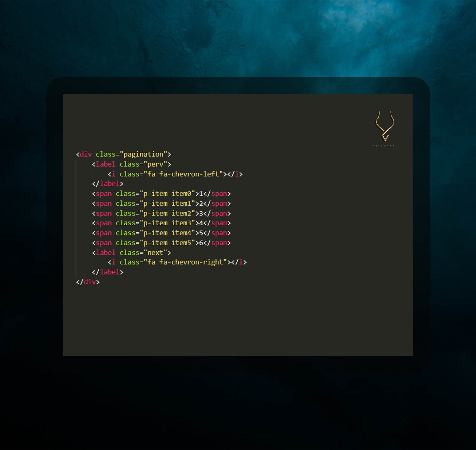The width and height of the screenshot is (476, 450).
Task: Select the number 4 inside its span
Action: [201, 223]
